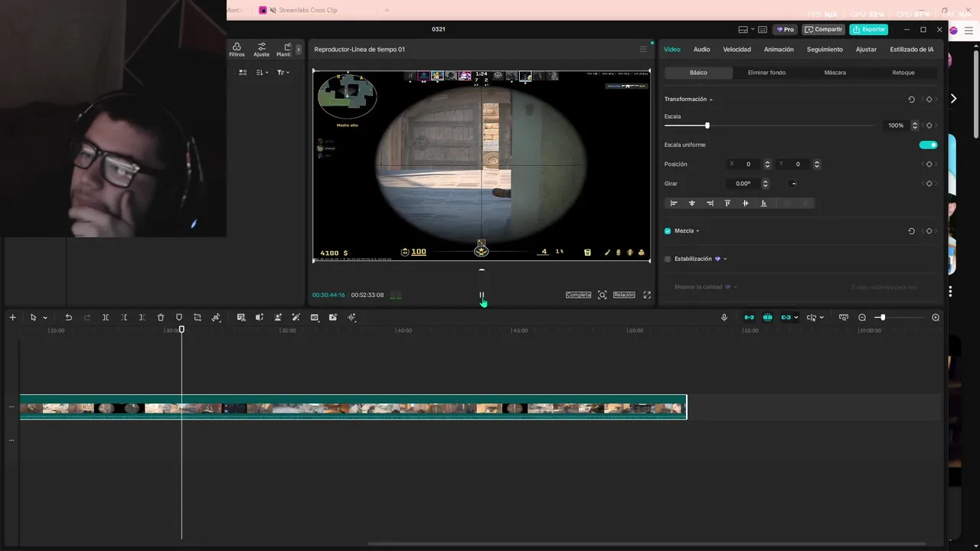
Task: Zoom out the timeline with the minus magnifier
Action: pos(862,318)
